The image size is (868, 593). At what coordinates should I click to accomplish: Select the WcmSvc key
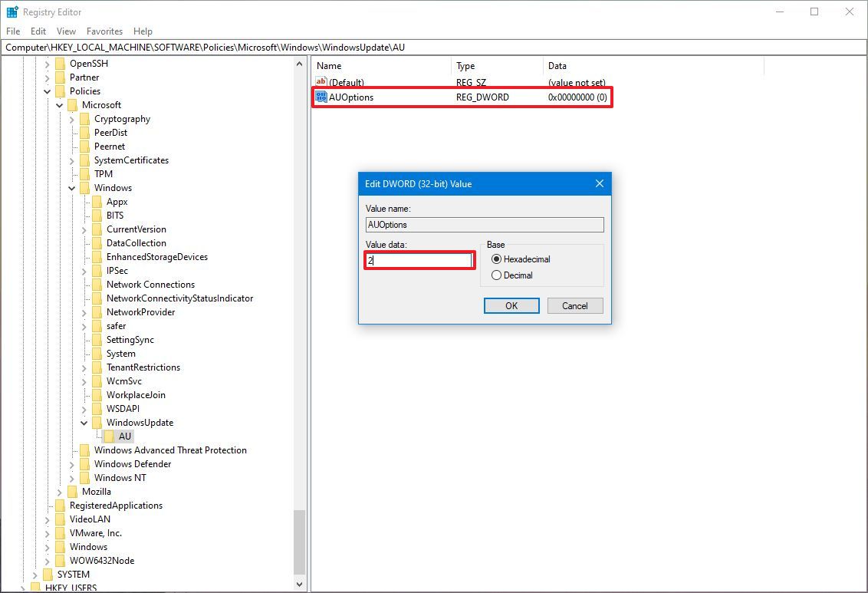point(124,381)
